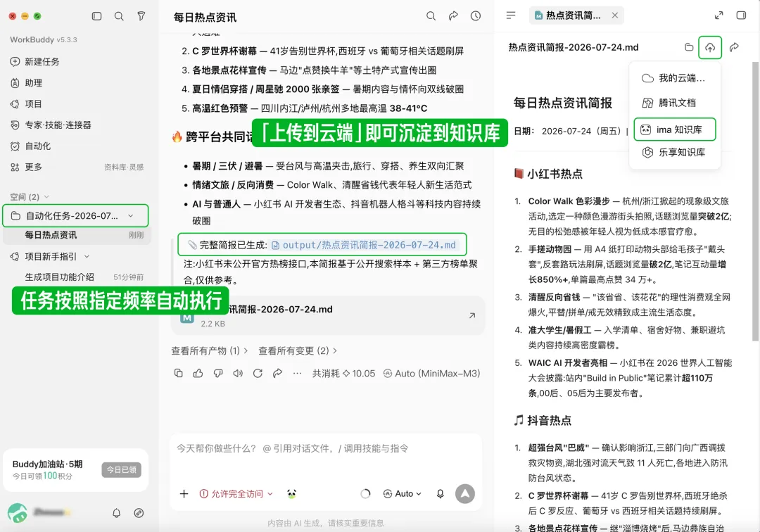Open the Auto model dropdown in input bar
The image size is (760, 532).
click(x=403, y=494)
